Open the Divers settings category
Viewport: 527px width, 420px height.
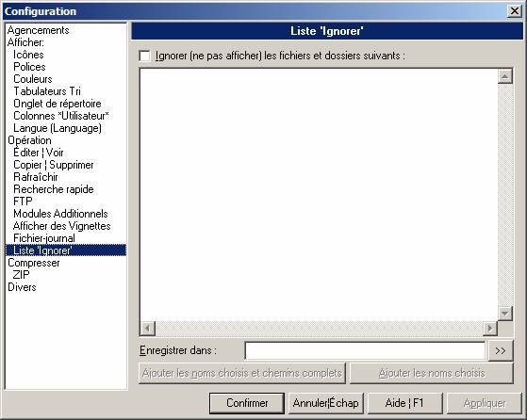tap(22, 287)
